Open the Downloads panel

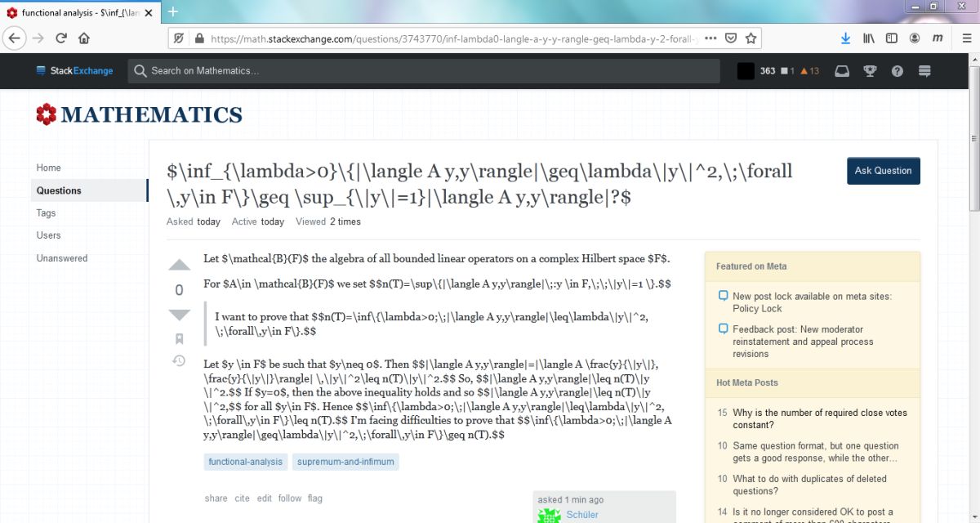[846, 38]
